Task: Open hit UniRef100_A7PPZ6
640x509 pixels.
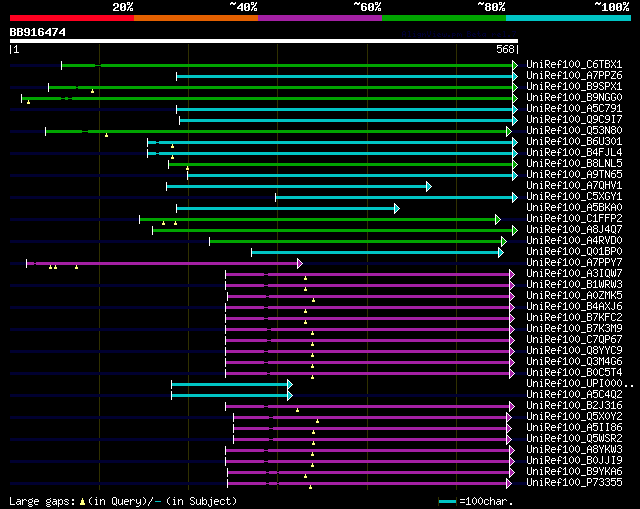Action: pos(574,76)
